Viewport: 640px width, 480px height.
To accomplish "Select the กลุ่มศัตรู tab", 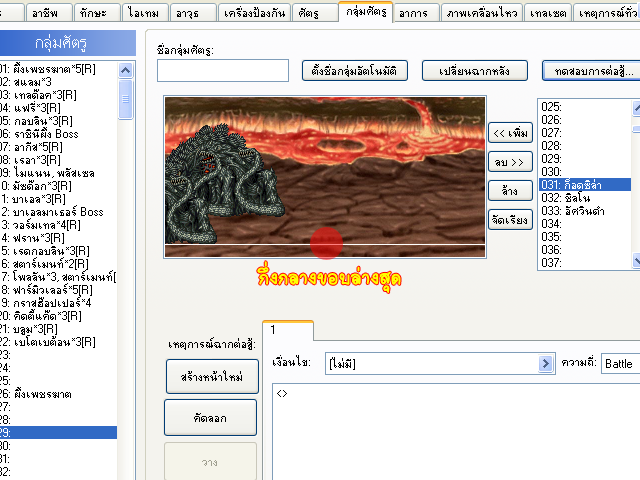I will tap(366, 11).
